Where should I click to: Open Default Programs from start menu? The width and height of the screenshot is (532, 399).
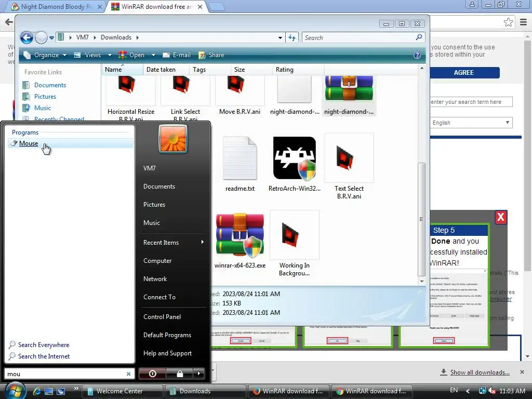point(167,335)
